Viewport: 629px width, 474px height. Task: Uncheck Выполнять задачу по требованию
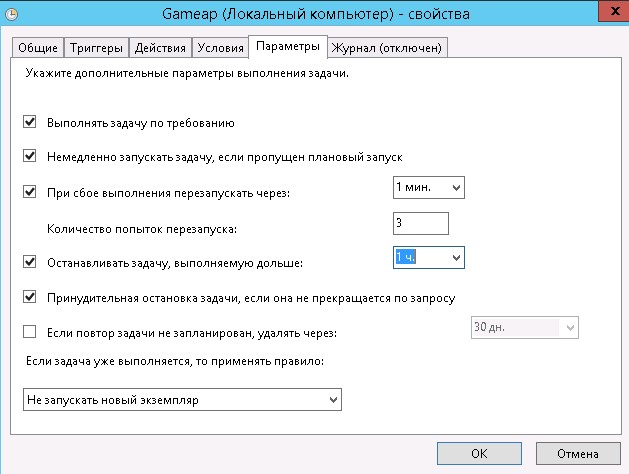[29, 124]
